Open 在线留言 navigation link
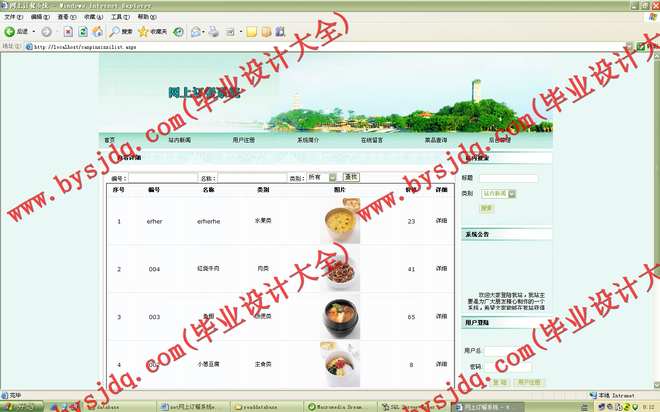The height and width of the screenshot is (412, 660). tap(372, 140)
